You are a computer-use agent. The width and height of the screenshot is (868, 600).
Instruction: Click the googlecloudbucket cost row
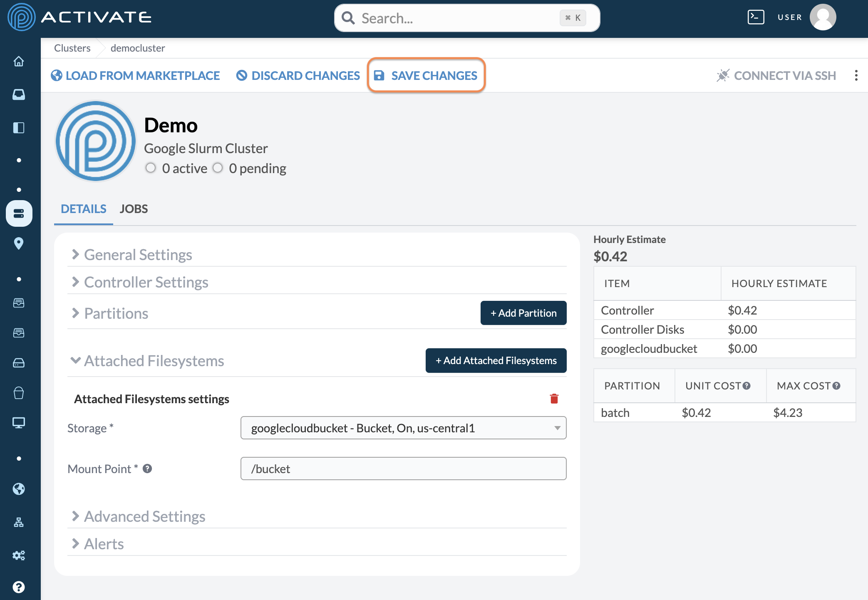(x=724, y=349)
